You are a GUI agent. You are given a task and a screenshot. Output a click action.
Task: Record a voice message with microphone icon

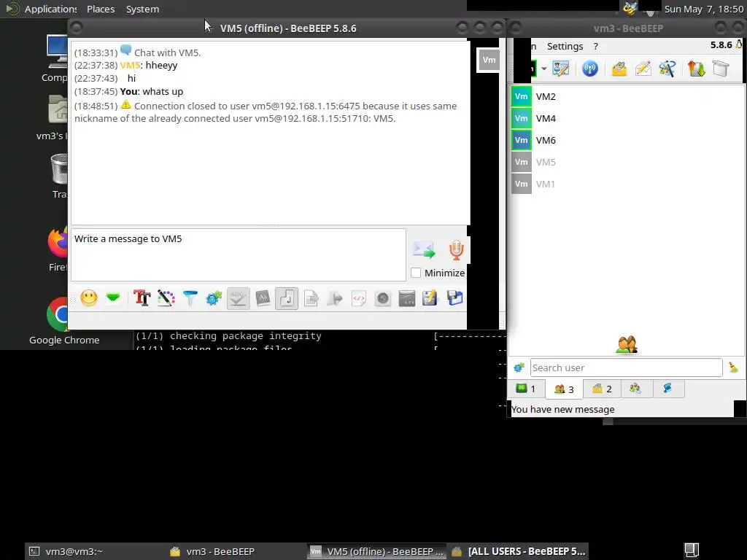(456, 250)
